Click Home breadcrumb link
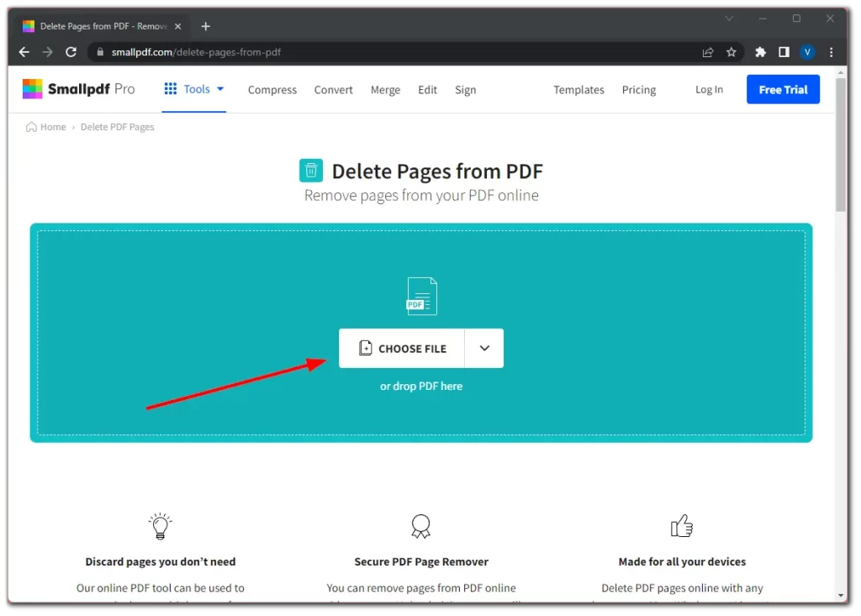This screenshot has width=861, height=616. click(53, 127)
